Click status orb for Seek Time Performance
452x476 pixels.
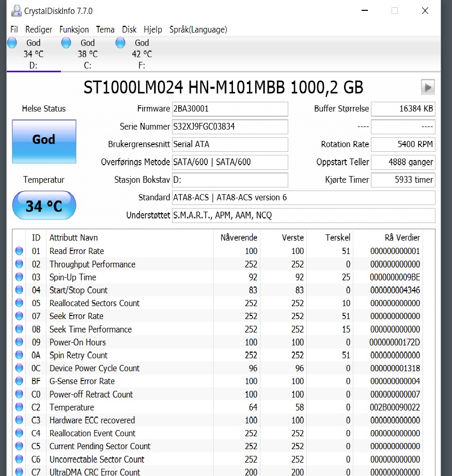tap(19, 329)
